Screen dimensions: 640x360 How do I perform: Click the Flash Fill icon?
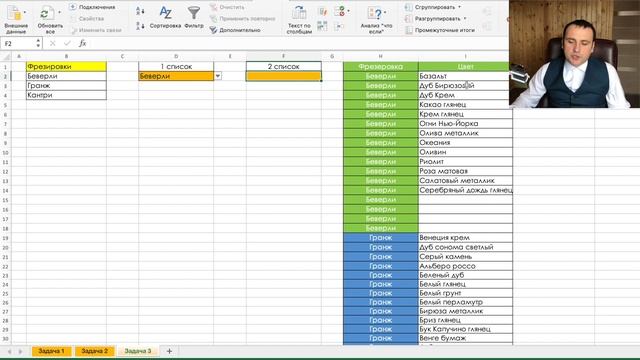coord(322,12)
